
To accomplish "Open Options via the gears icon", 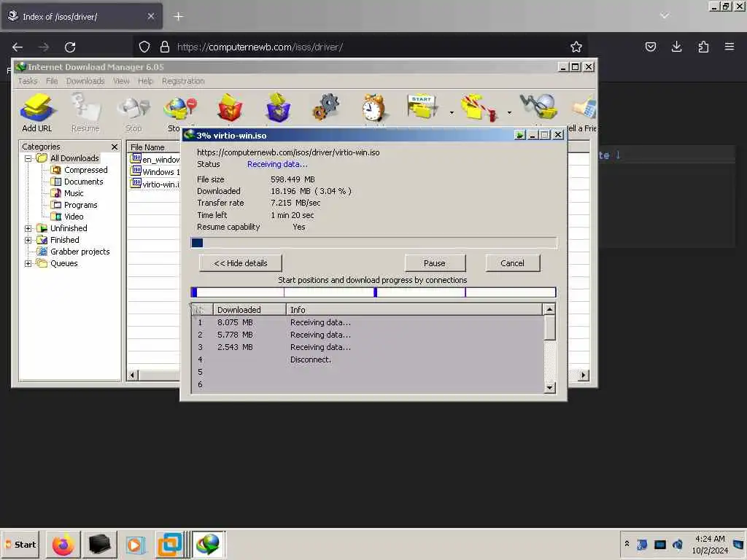I will tap(326, 108).
